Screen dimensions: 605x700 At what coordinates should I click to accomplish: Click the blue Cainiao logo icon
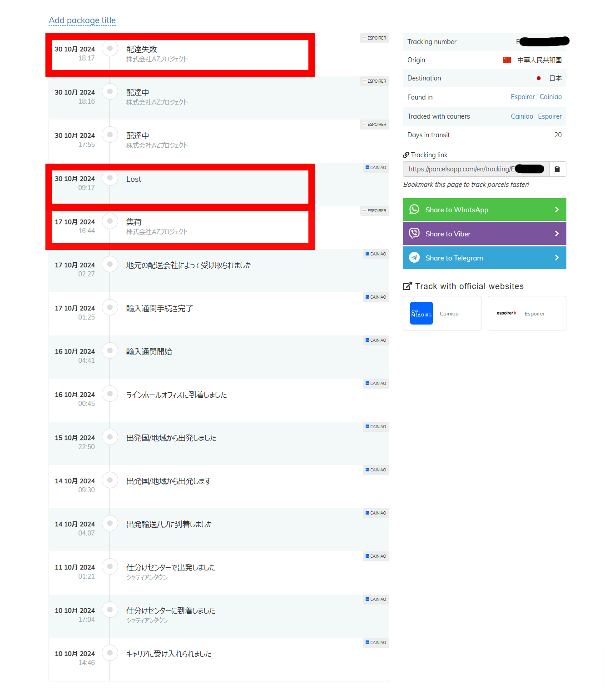tap(421, 313)
